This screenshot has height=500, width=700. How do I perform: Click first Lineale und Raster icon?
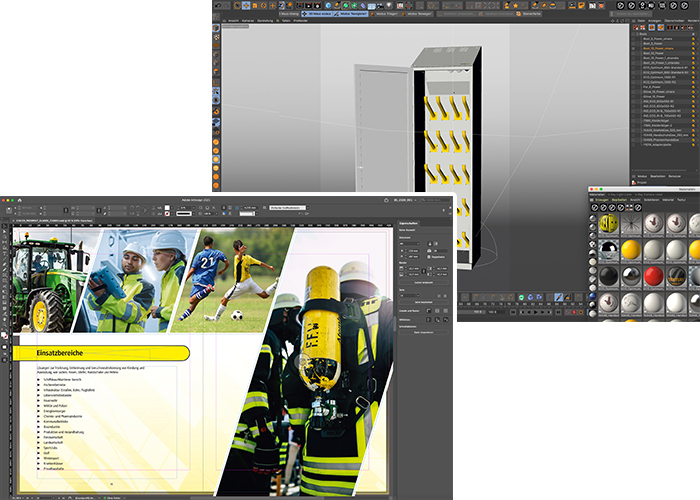pyautogui.click(x=429, y=311)
